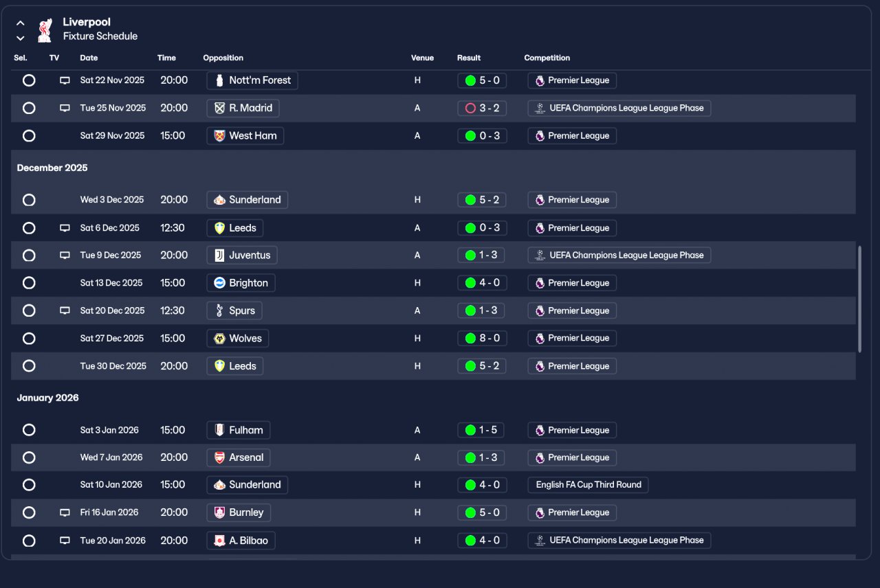Image resolution: width=880 pixels, height=588 pixels.
Task: Click the R. Madrid club crest
Action: point(219,108)
